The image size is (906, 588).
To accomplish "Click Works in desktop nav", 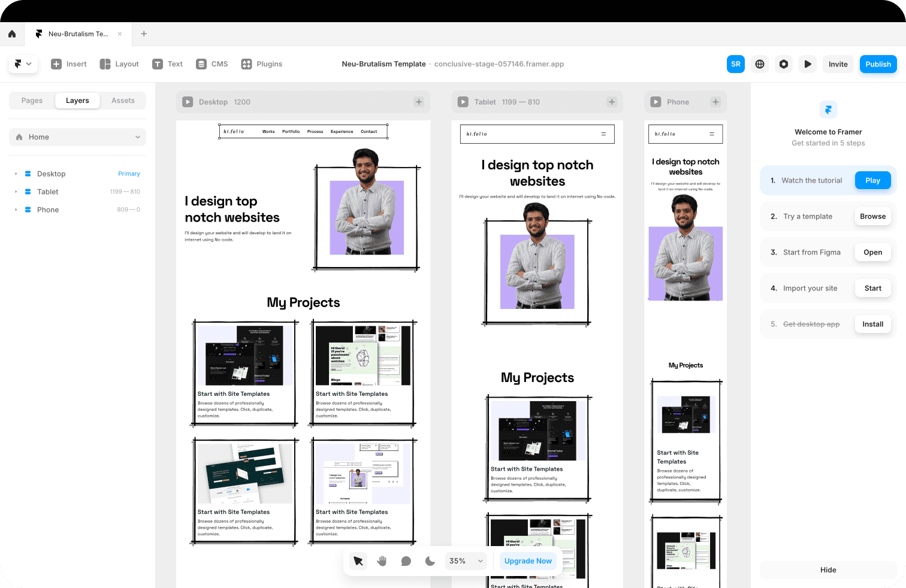I will [x=268, y=132].
